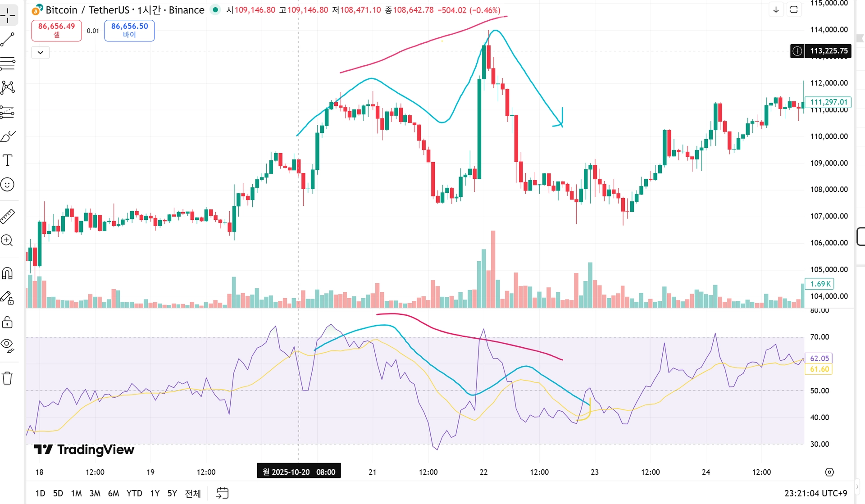Click the red sell price button

(57, 30)
